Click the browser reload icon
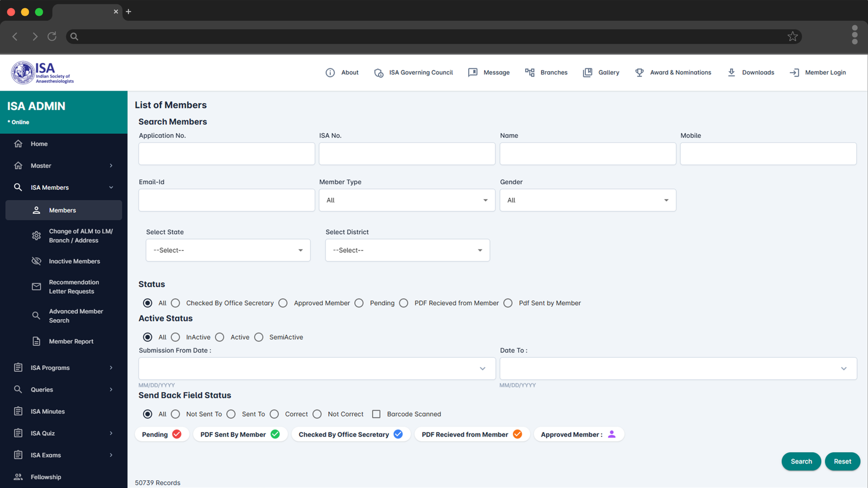The image size is (868, 488). 52,36
